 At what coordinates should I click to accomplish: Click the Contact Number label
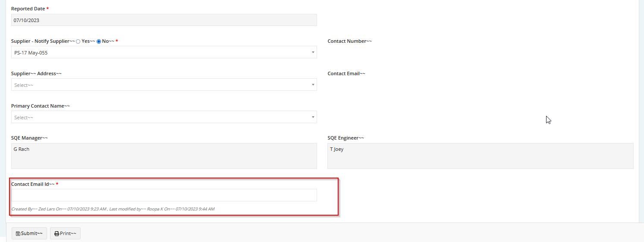(x=349, y=41)
